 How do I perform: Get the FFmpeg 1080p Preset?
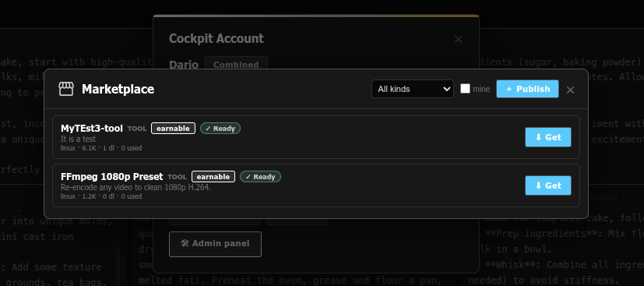tap(548, 185)
